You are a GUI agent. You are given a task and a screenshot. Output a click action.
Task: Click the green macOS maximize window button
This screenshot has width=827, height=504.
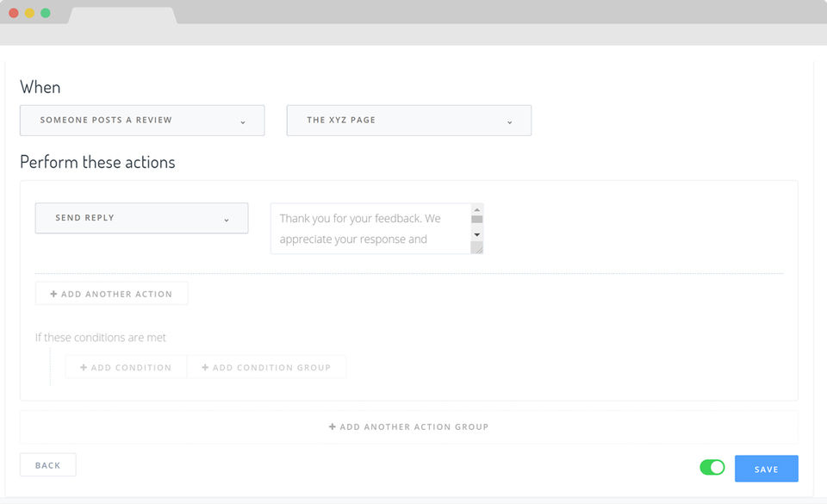(46, 13)
